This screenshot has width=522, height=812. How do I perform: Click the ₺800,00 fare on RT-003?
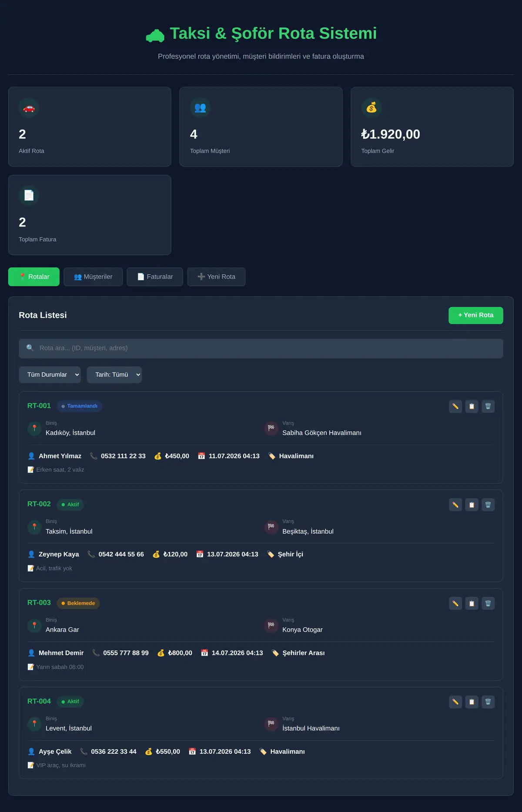(x=180, y=653)
